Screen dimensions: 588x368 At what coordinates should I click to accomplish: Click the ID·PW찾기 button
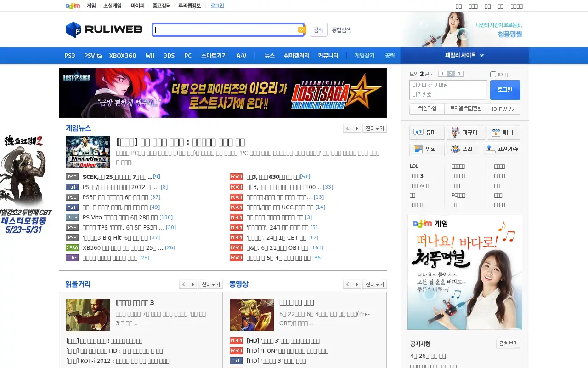[503, 109]
